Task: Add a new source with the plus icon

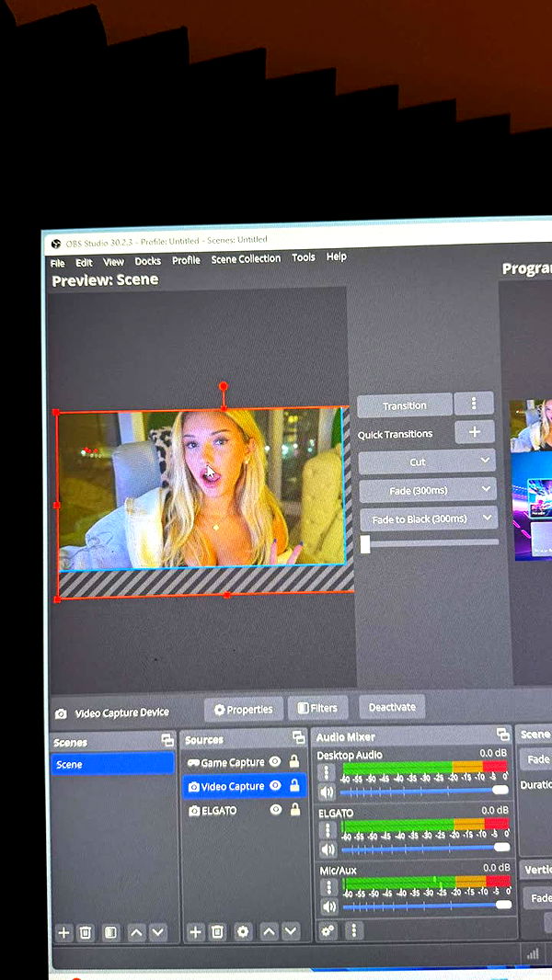Action: point(195,932)
